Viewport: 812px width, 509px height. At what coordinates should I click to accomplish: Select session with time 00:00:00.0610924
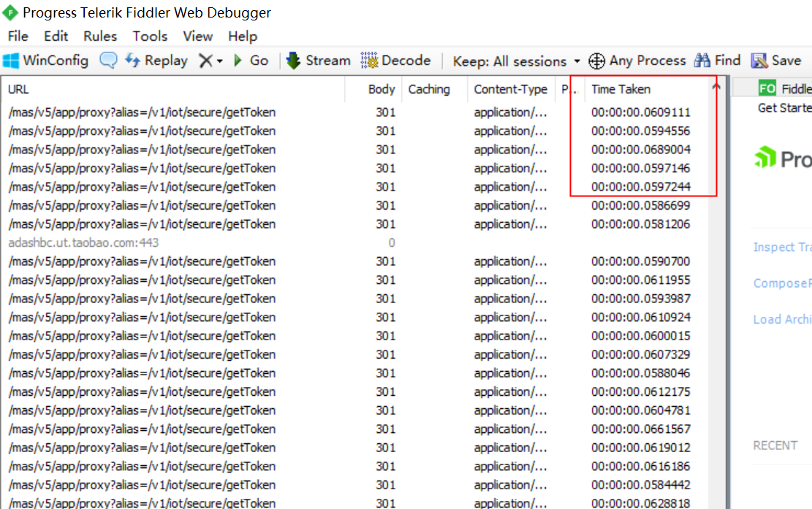[354, 317]
